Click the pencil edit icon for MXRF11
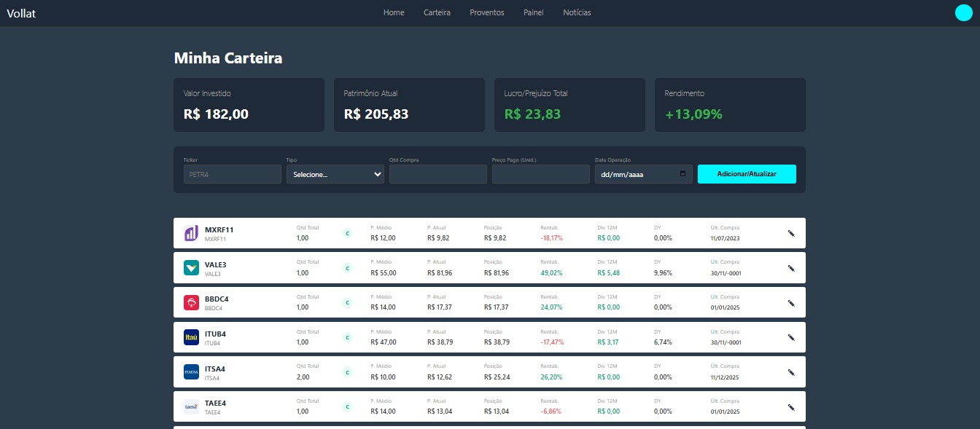The width and height of the screenshot is (980, 429). pos(791,234)
